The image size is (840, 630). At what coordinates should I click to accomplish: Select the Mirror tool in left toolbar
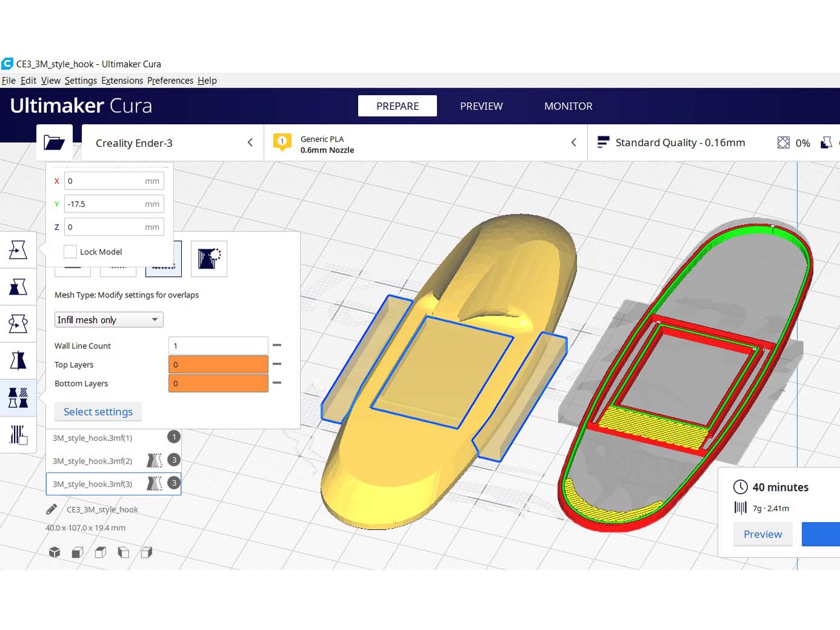18,360
